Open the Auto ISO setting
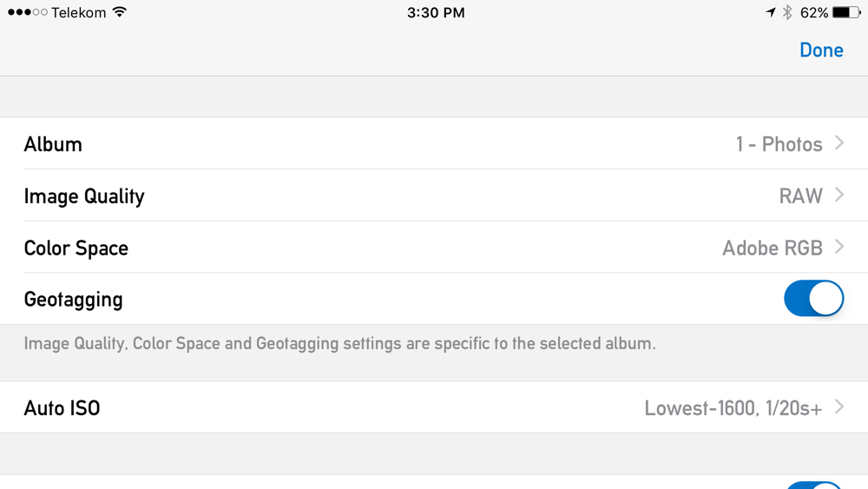Screen dimensions: 868x489 pos(434,407)
